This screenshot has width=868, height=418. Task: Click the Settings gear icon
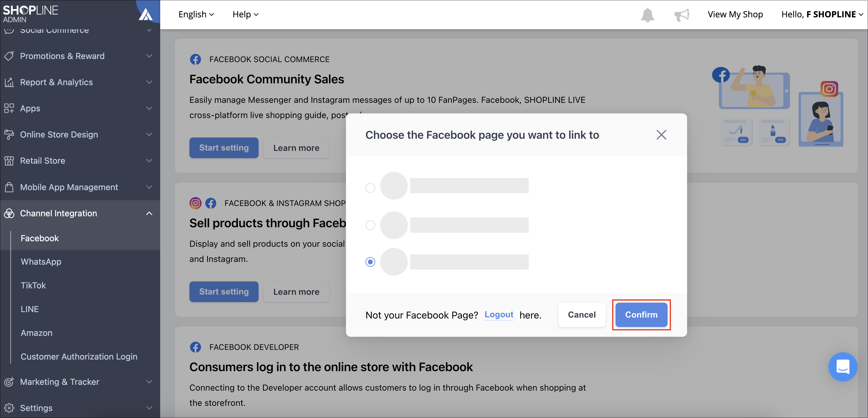pyautogui.click(x=9, y=408)
